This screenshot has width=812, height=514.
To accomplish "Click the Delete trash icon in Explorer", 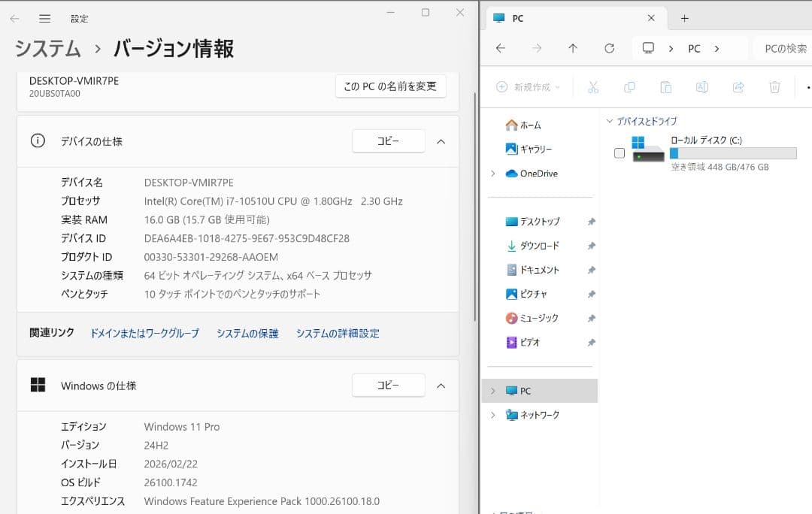I will [774, 87].
